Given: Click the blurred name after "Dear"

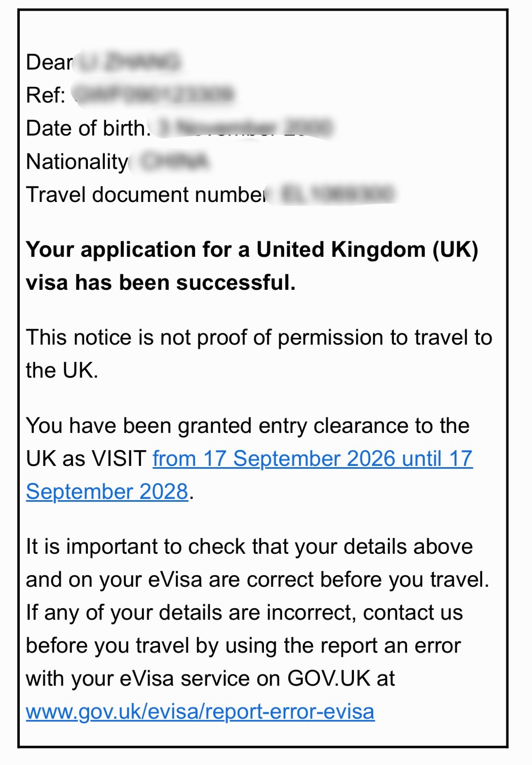Looking at the screenshot, I should [x=129, y=62].
